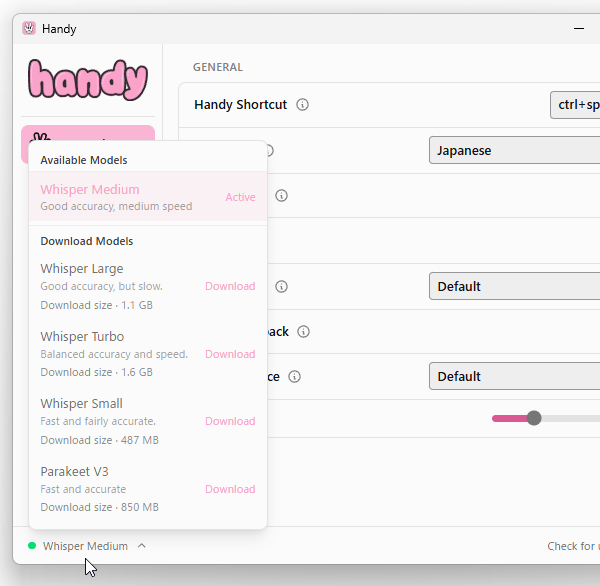This screenshot has width=600, height=586.
Task: Click the Handy app icon in the title bar
Action: coord(29,29)
